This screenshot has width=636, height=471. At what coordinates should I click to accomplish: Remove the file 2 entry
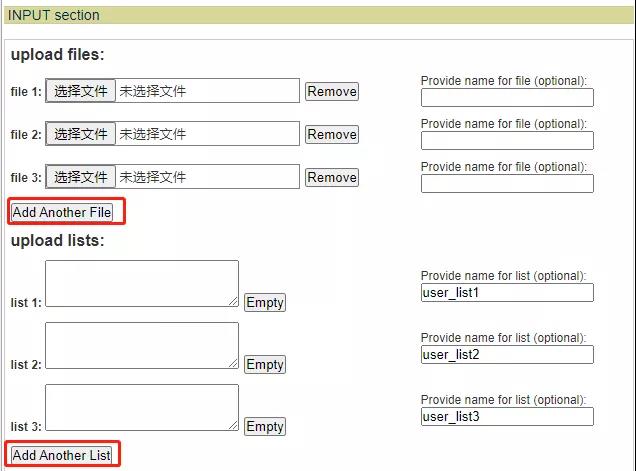[332, 135]
